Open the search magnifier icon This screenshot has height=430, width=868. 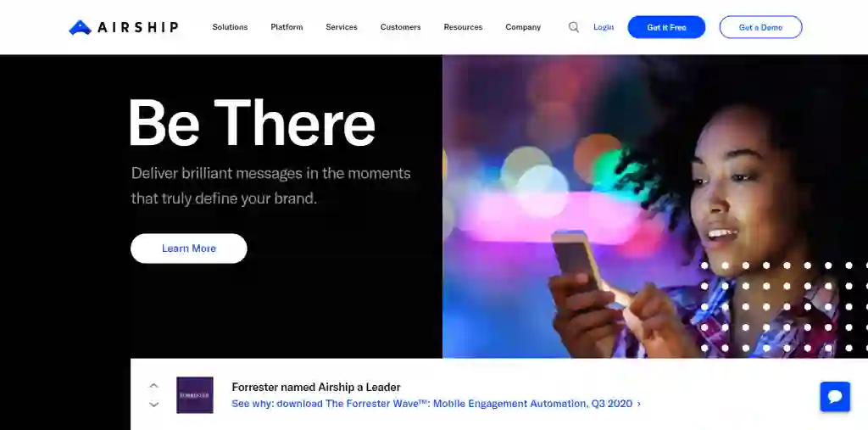[x=574, y=27]
